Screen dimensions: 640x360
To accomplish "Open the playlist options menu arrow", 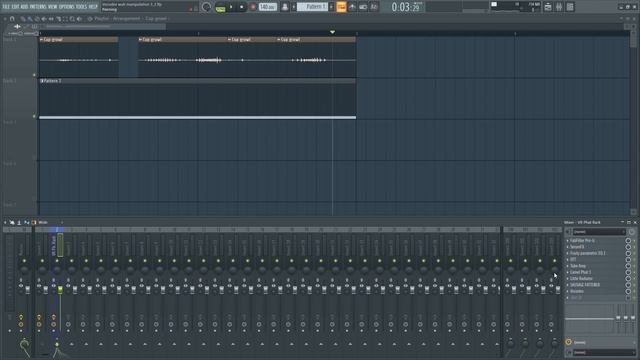I will [x=5, y=19].
